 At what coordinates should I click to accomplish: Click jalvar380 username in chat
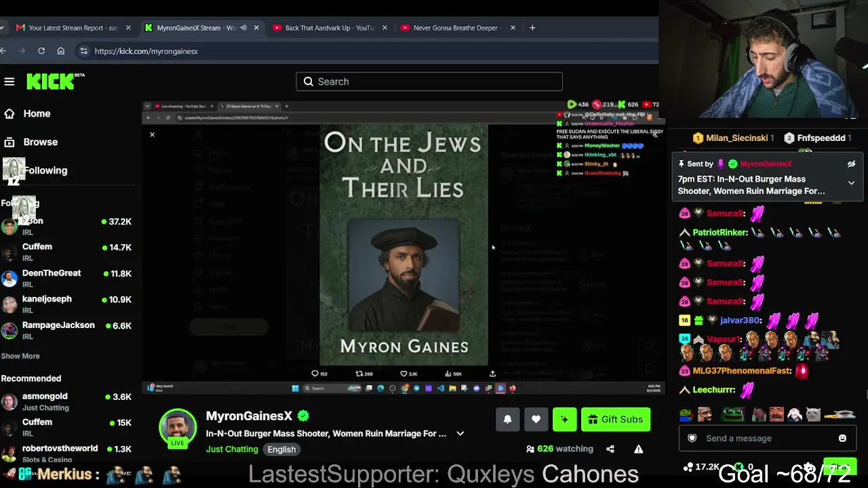741,321
